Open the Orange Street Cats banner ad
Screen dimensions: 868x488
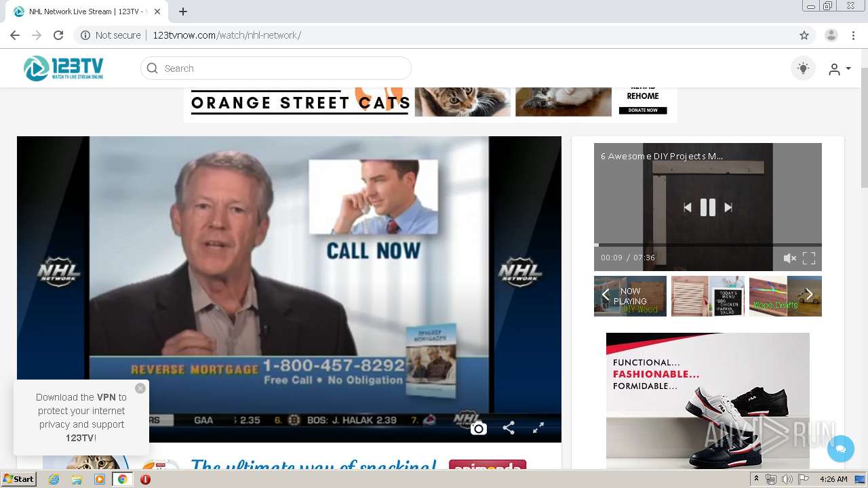point(430,104)
